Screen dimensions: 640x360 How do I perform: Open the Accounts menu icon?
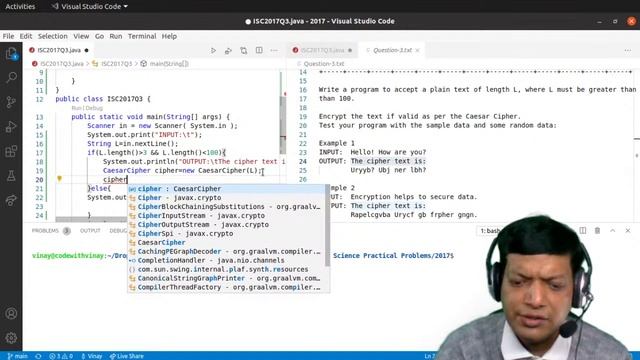[11, 313]
